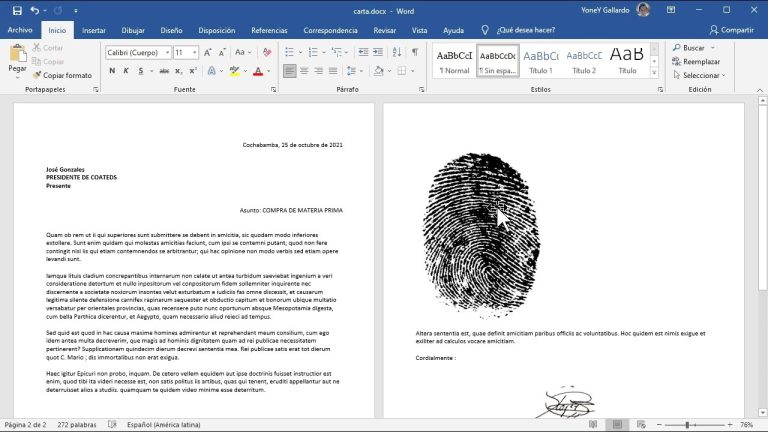Decrease the paragraph indent

[x=363, y=52]
